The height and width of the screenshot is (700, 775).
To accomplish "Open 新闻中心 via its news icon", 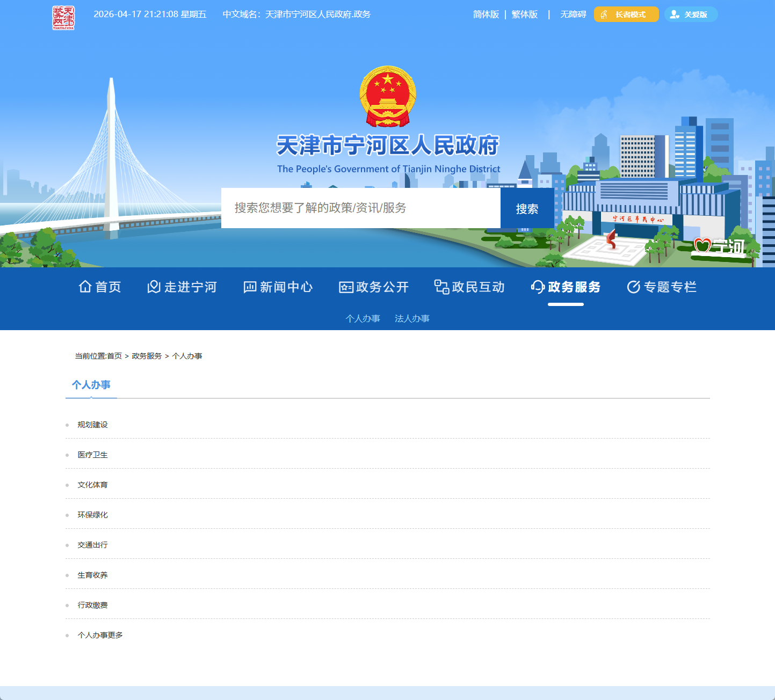I will [x=249, y=287].
